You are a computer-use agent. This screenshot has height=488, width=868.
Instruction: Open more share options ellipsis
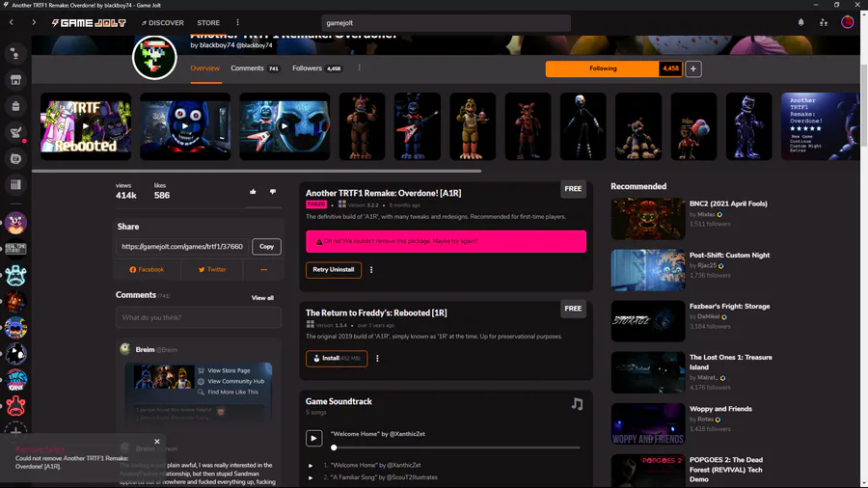tap(264, 269)
